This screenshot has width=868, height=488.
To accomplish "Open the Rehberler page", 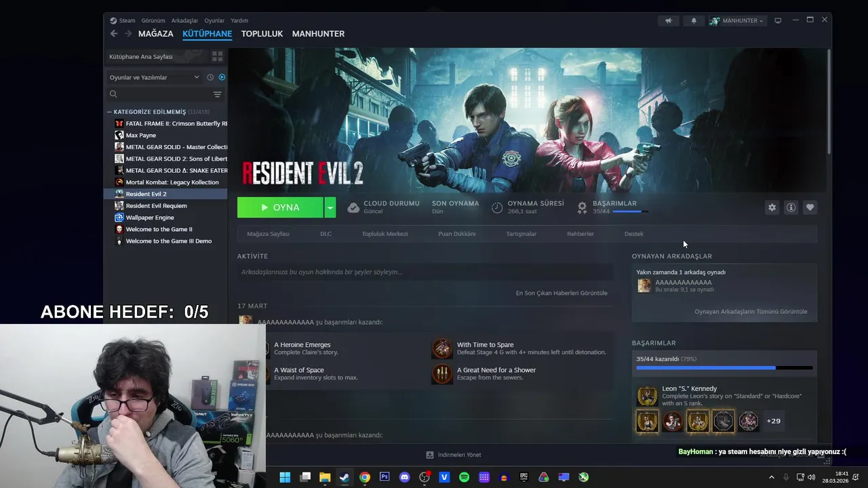I will (x=580, y=234).
